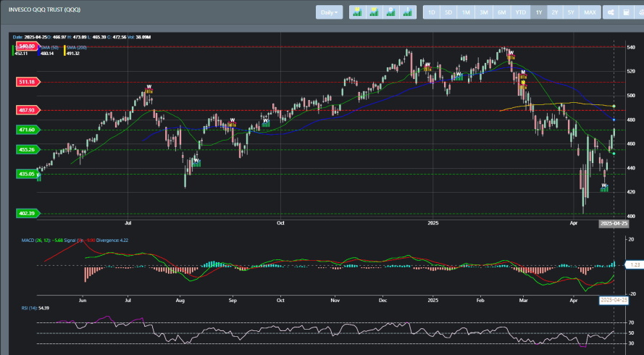The height and width of the screenshot is (355, 644).
Task: Click the green SMA 20 endpoint dot
Action: pos(614,154)
